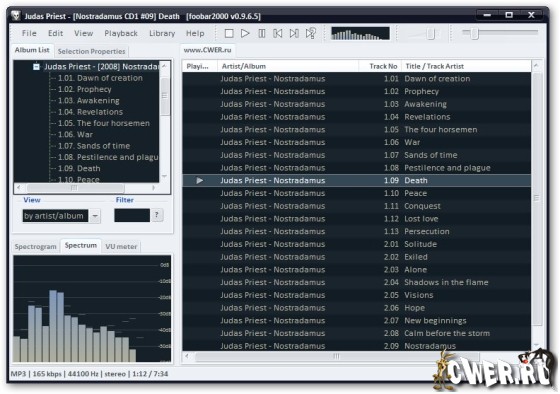Viewport: 560px width, 394px height.
Task: Pause the current track
Action: click(x=262, y=34)
